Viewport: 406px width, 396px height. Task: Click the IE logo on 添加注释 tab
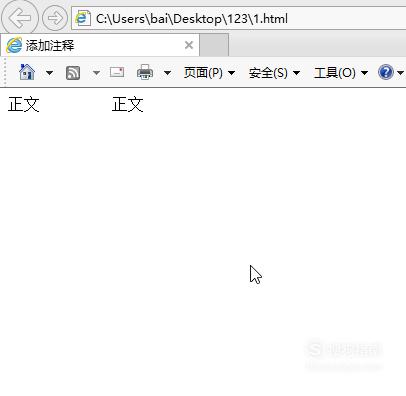14,45
